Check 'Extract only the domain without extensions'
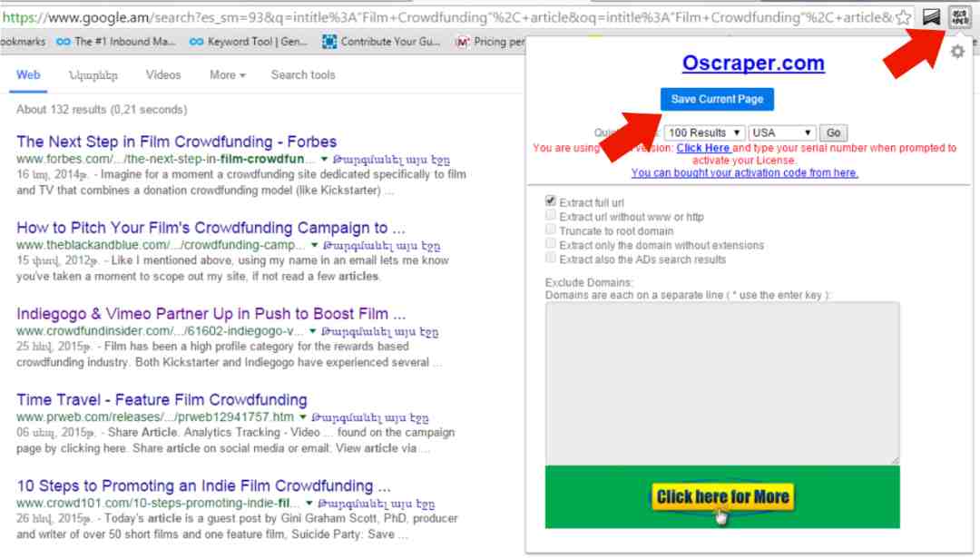This screenshot has height=558, width=980. click(551, 244)
